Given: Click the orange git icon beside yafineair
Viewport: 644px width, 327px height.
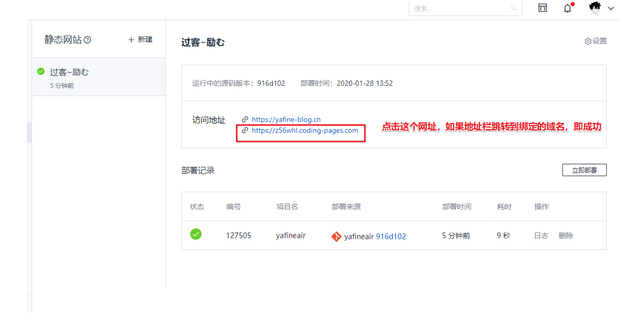Looking at the screenshot, I should tap(336, 236).
